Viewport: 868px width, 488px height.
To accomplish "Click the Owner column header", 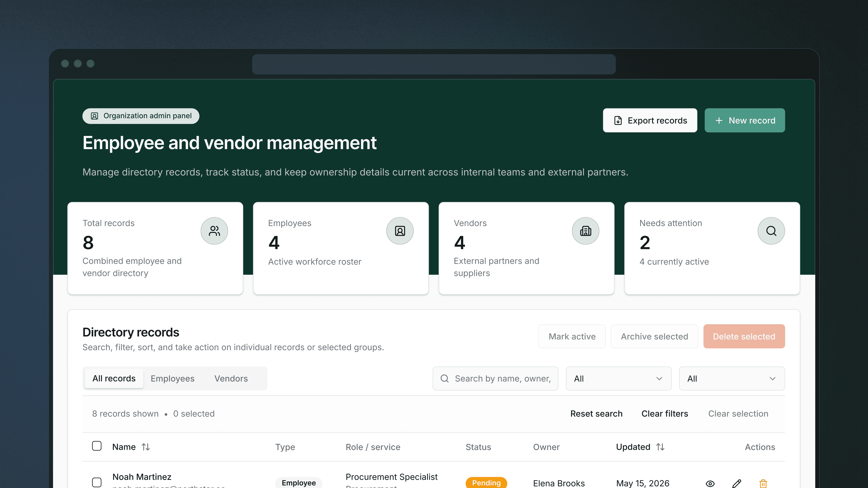I will (x=546, y=447).
